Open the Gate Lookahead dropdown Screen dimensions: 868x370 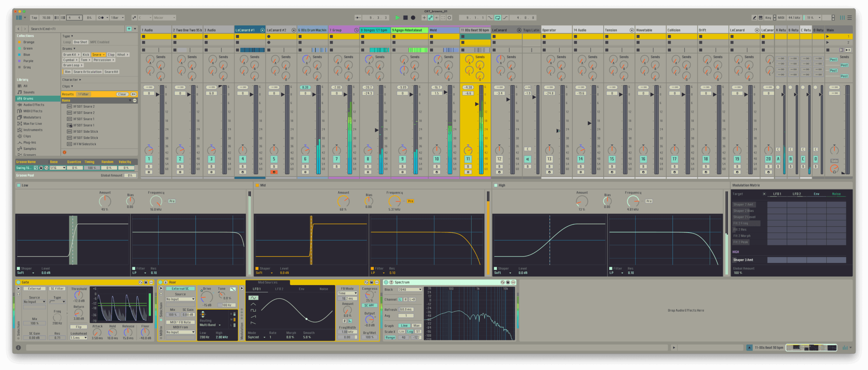(x=79, y=338)
